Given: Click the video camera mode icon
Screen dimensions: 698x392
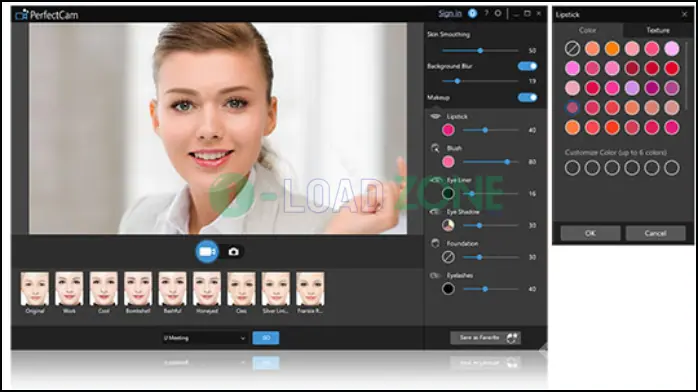Looking at the screenshot, I should (x=207, y=252).
